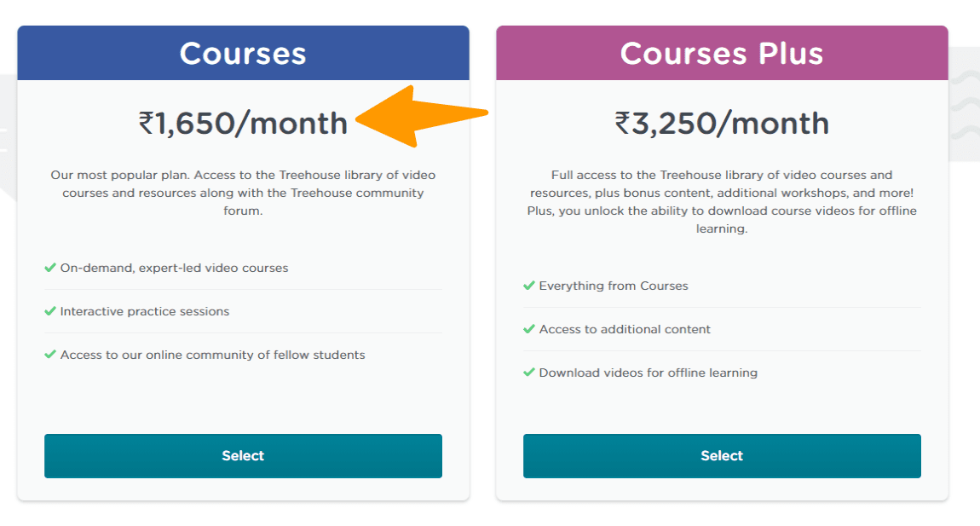This screenshot has width=980, height=526.
Task: Click the ₹3,250/month price
Action: [x=722, y=124]
